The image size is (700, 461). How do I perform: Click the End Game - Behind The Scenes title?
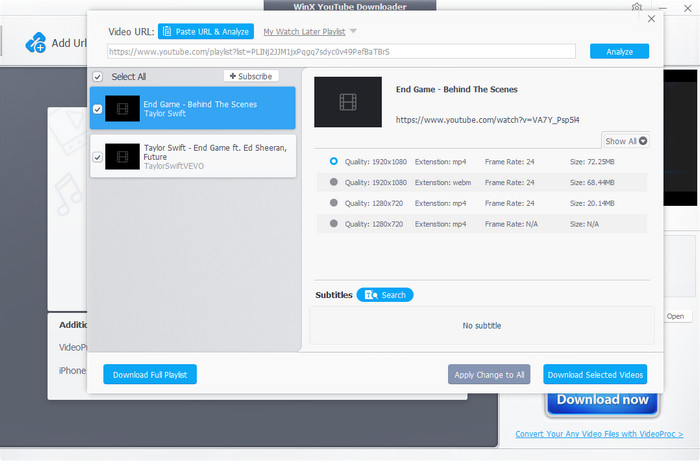pos(456,89)
